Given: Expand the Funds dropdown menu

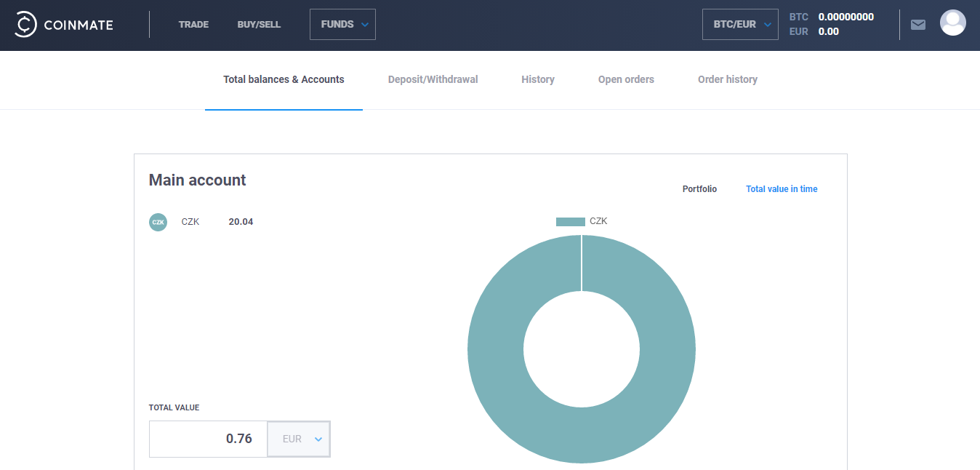Looking at the screenshot, I should (x=342, y=25).
